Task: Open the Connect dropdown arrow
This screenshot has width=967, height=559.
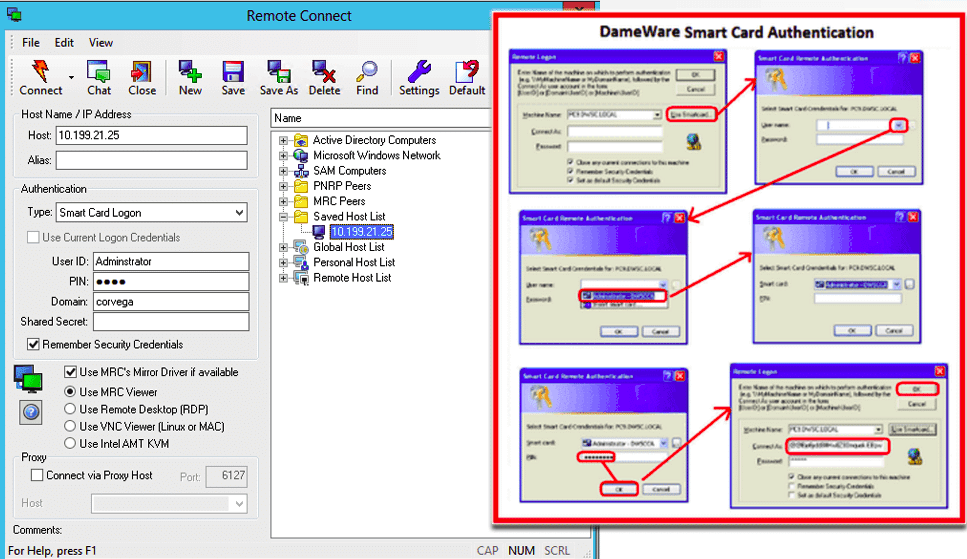Action: 72,78
